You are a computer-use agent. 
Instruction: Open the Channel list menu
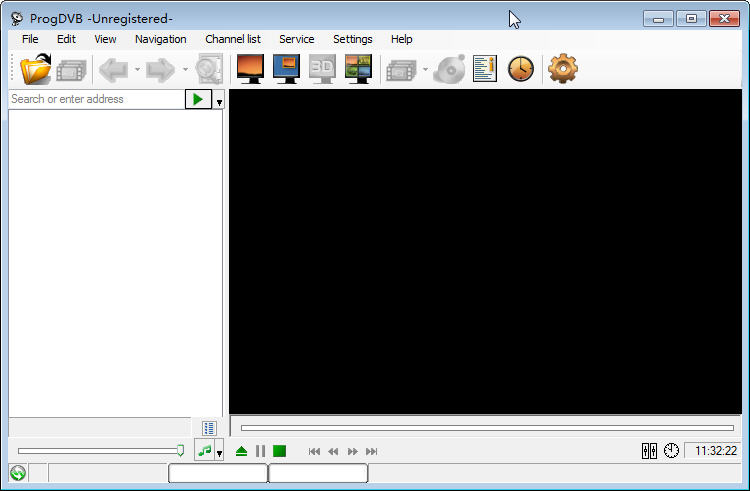tap(233, 39)
